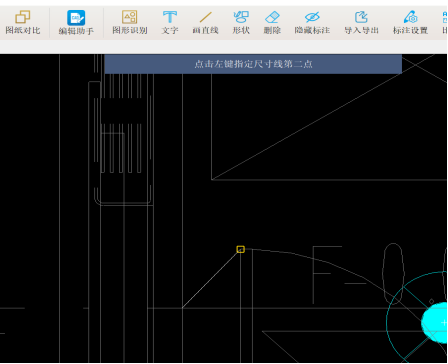Image resolution: width=448 pixels, height=364 pixels.
Task: Select the 文字 text annotation tool
Action: pyautogui.click(x=170, y=22)
